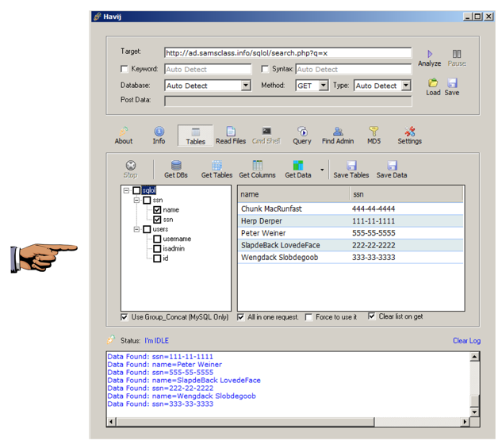Click the Clear Log link

pos(466,341)
